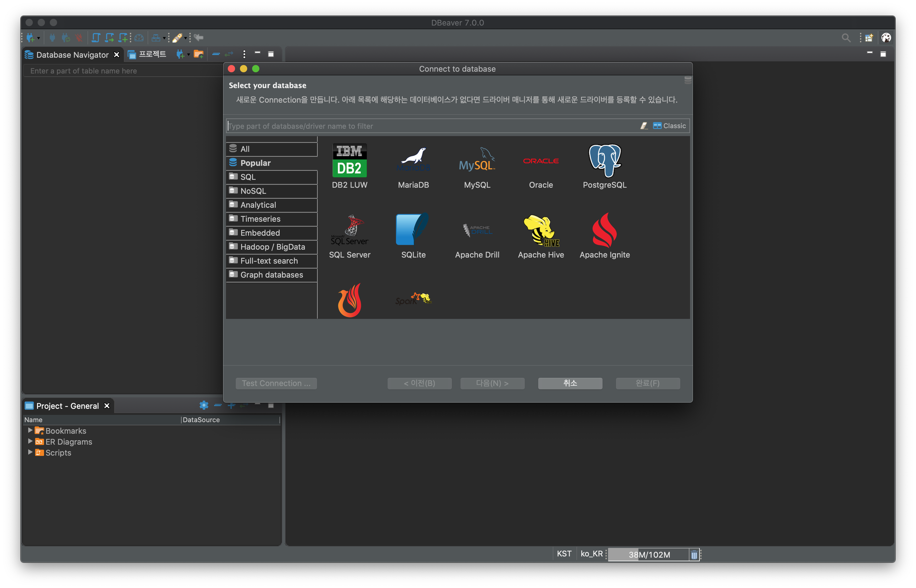Click the search magnifier icon in top toolbar

click(x=846, y=38)
